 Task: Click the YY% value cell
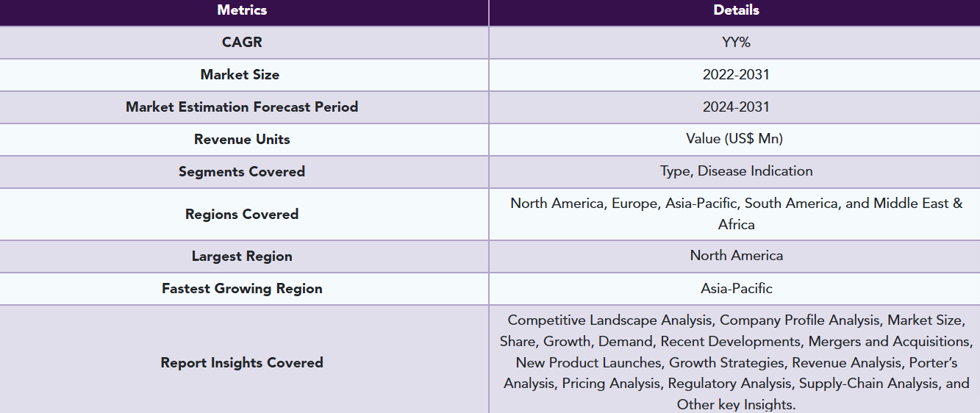736,43
